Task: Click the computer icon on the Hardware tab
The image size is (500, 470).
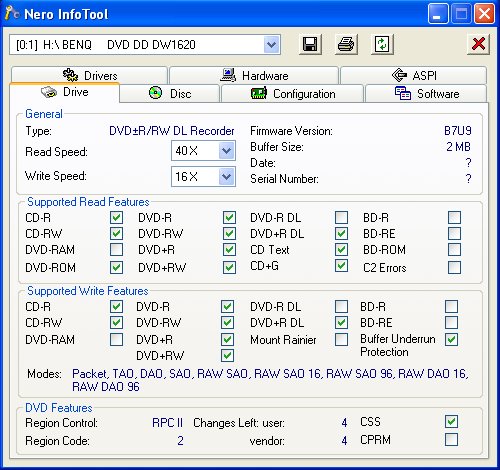Action: coord(228,75)
